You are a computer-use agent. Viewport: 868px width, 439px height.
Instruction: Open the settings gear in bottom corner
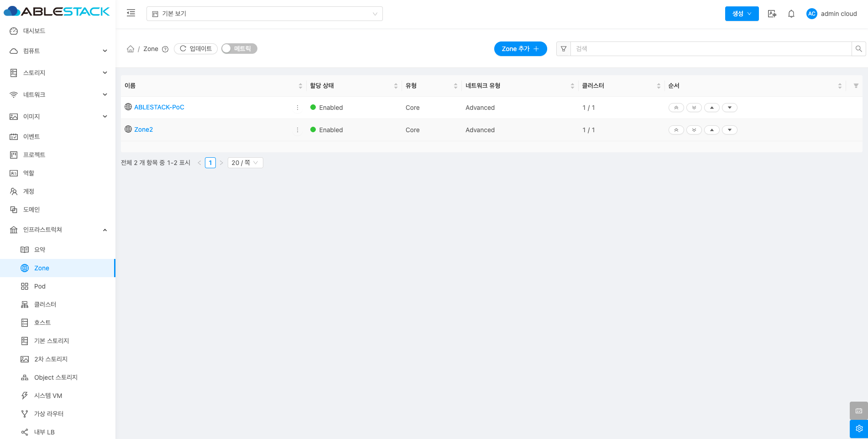[x=858, y=429]
